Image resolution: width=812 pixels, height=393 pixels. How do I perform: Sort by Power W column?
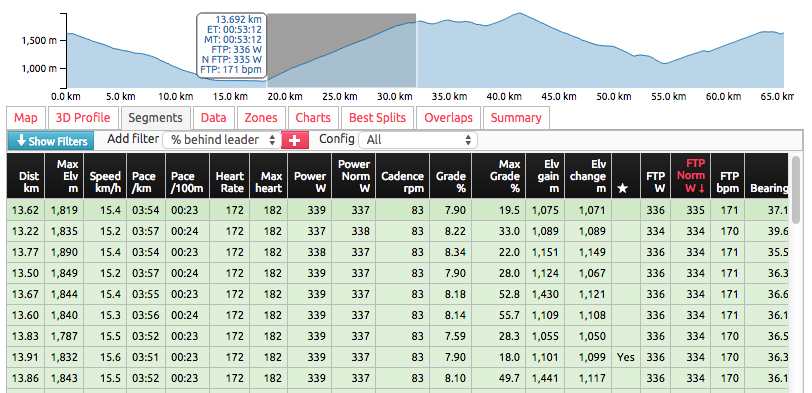pyautogui.click(x=310, y=176)
